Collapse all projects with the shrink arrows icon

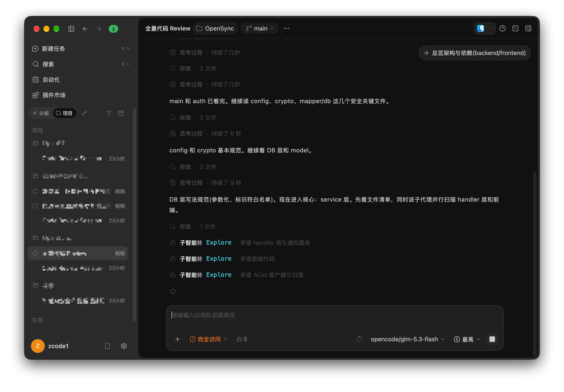(x=84, y=113)
